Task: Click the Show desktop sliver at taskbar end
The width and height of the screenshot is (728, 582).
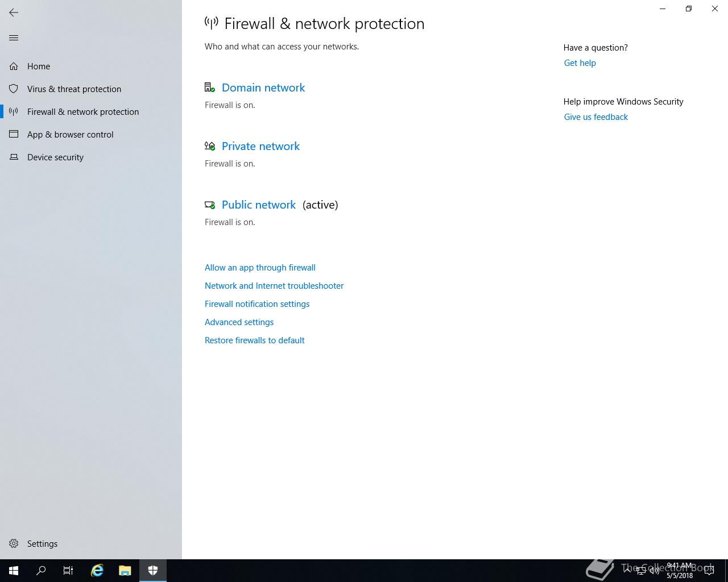Action: coord(726,571)
